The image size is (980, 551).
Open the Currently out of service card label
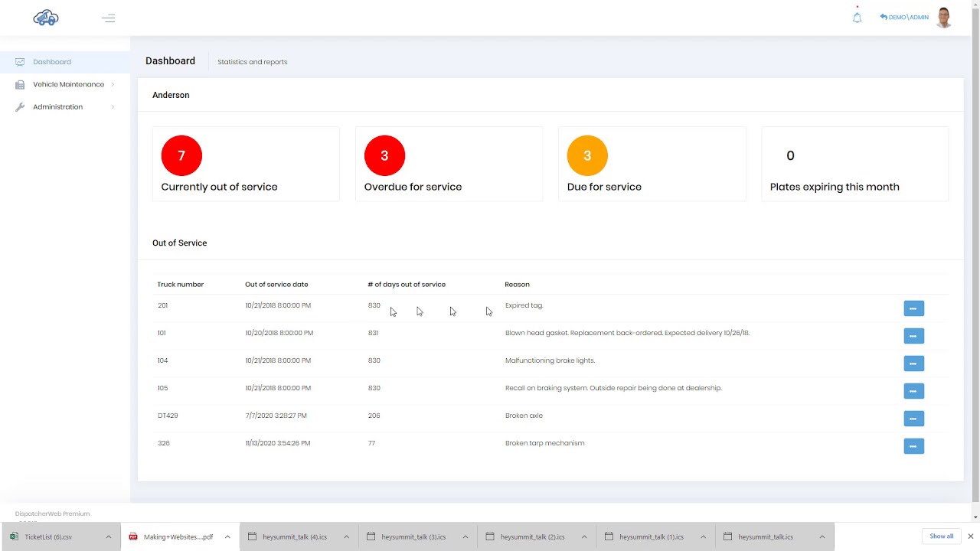tap(219, 187)
